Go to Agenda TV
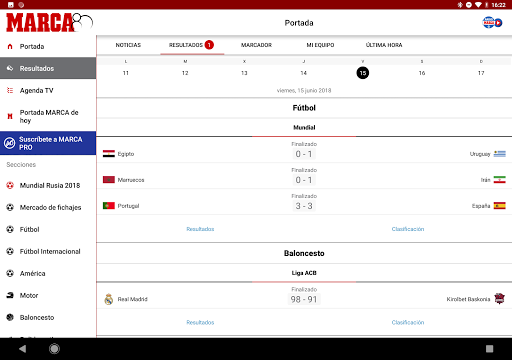Image resolution: width=512 pixels, height=360 pixels. 48,90
